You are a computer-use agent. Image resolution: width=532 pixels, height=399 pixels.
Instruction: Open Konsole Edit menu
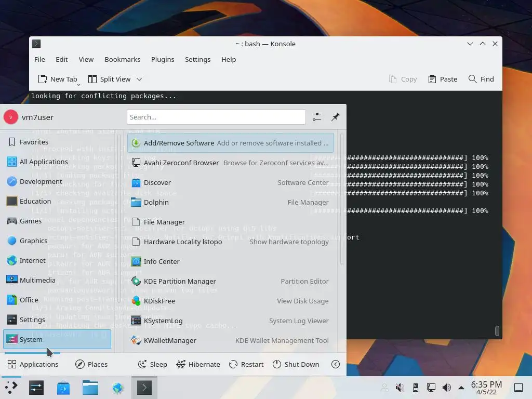(x=62, y=59)
